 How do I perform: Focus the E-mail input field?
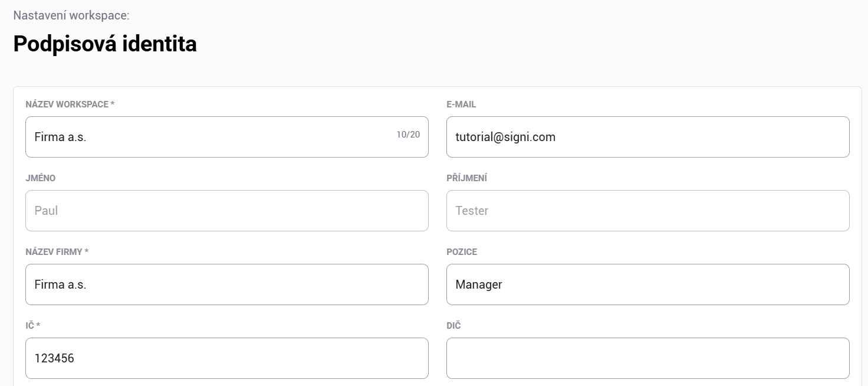click(x=647, y=137)
